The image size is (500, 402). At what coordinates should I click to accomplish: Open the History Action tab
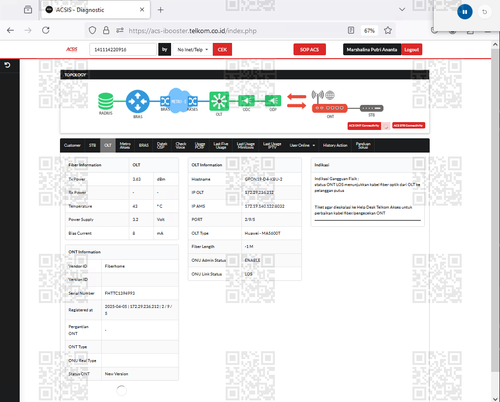click(335, 145)
